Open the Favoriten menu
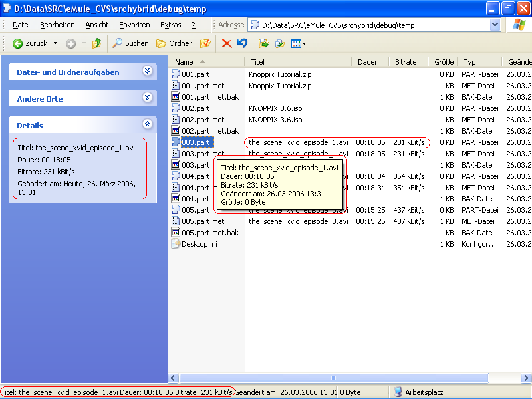 [x=134, y=25]
